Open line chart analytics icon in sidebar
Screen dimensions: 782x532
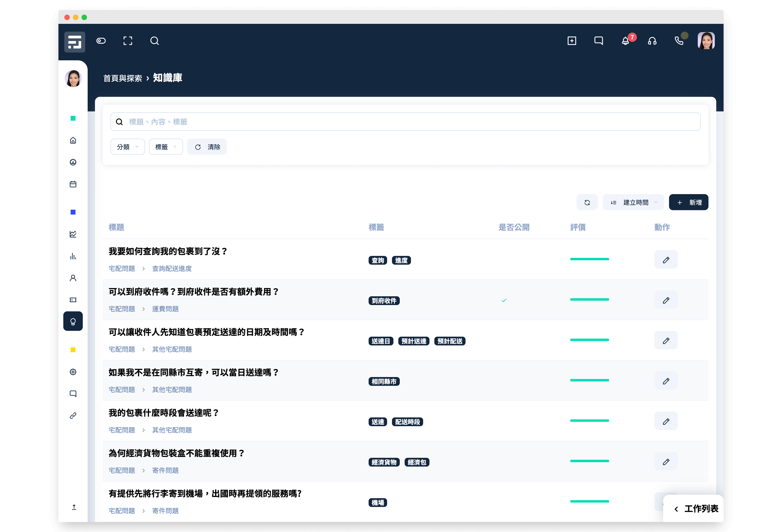pos(73,234)
